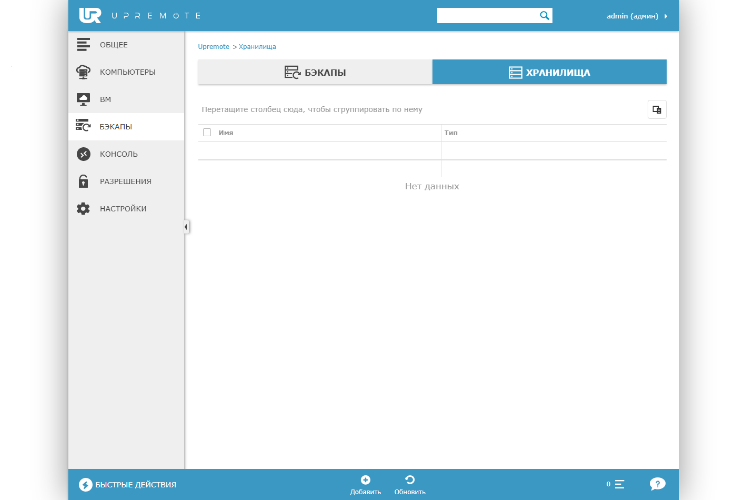Click the search magnifier icon
Viewport: 740px width, 500px height.
[x=544, y=16]
